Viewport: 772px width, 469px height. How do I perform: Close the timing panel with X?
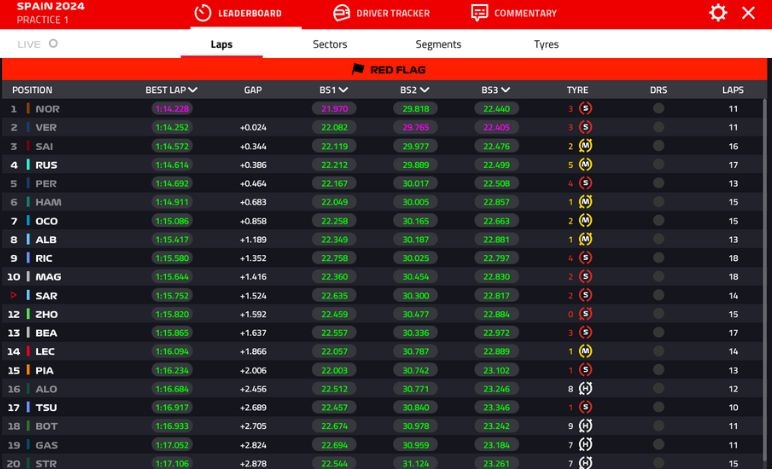[x=748, y=13]
